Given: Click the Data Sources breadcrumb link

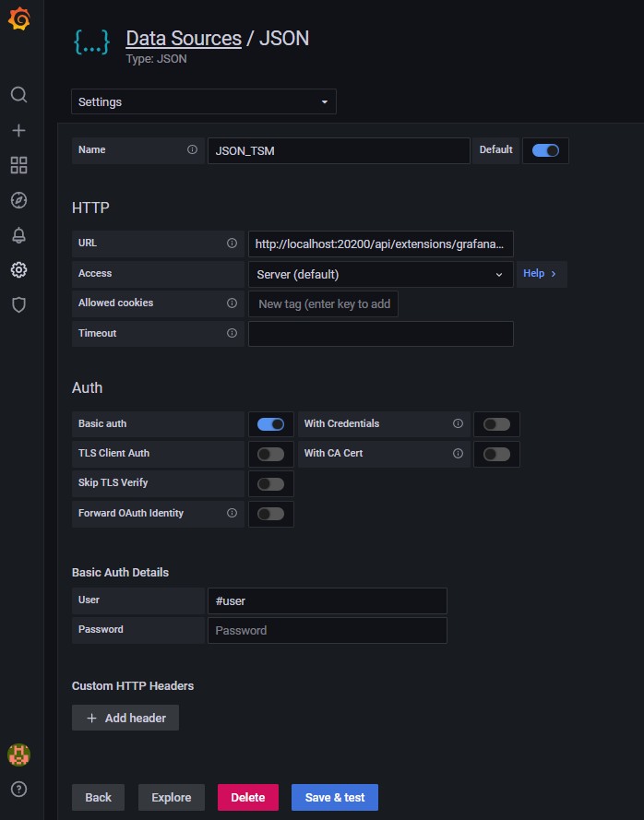Looking at the screenshot, I should (183, 38).
